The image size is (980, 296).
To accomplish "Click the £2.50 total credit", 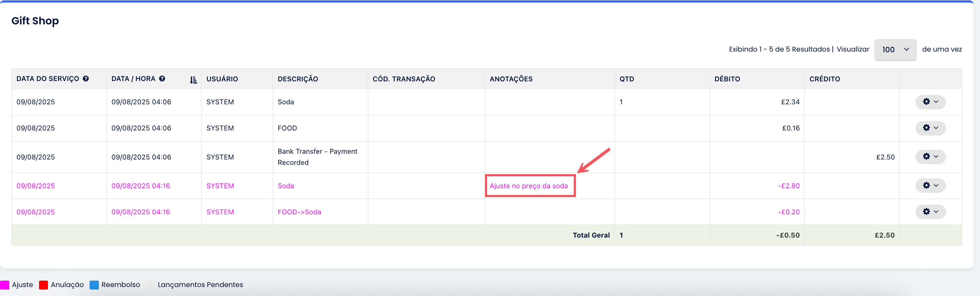I will point(884,235).
